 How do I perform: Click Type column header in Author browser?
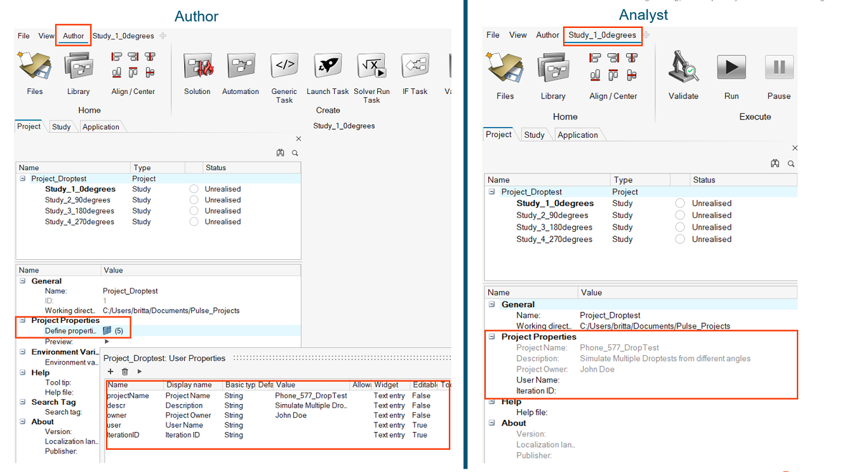[142, 168]
